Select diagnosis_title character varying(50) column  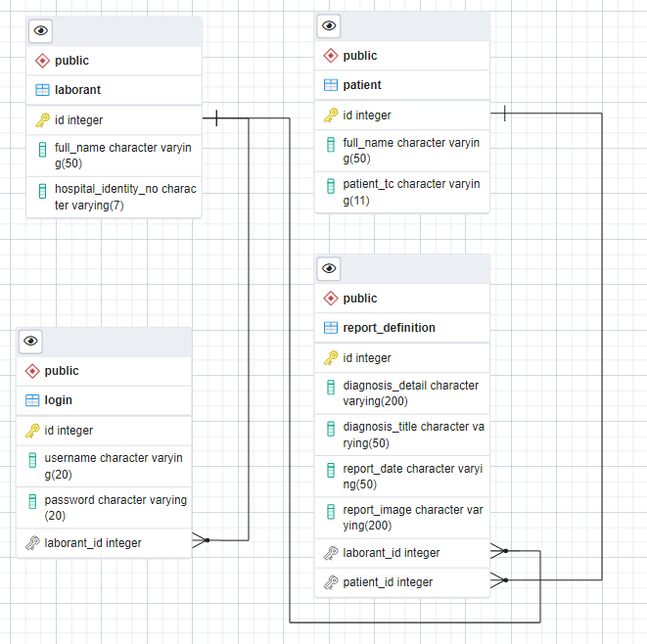coord(402,435)
